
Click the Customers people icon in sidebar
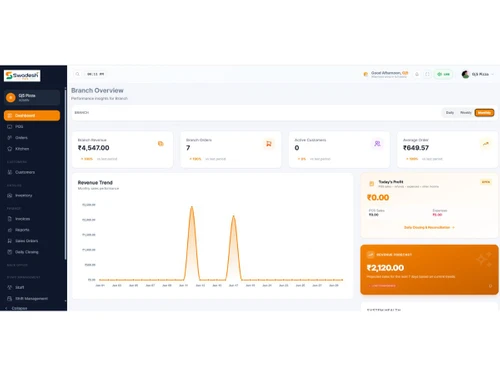10,172
